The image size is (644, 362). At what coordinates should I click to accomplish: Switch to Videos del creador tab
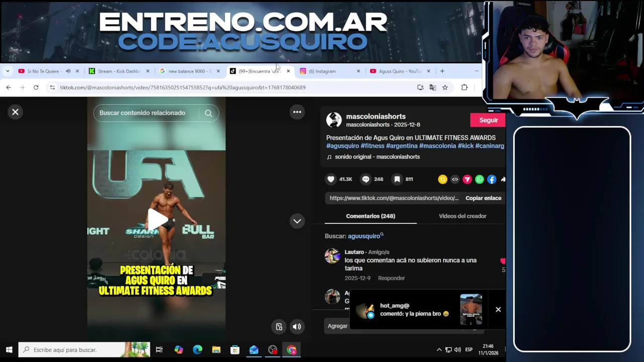point(462,216)
